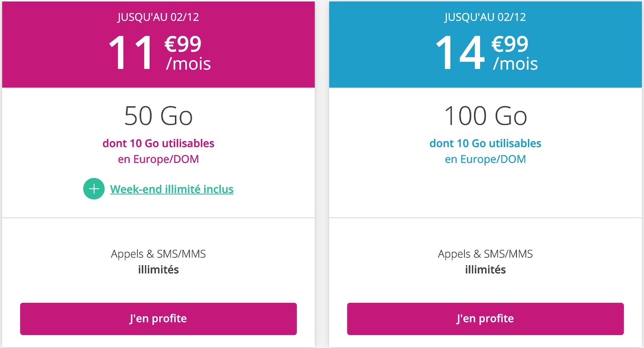Click J'en profite for the 100 Go plan
The width and height of the screenshot is (644, 348).
click(485, 319)
